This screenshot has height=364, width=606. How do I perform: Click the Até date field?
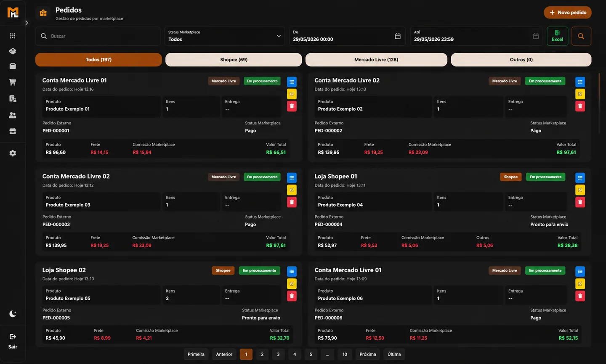click(x=476, y=36)
